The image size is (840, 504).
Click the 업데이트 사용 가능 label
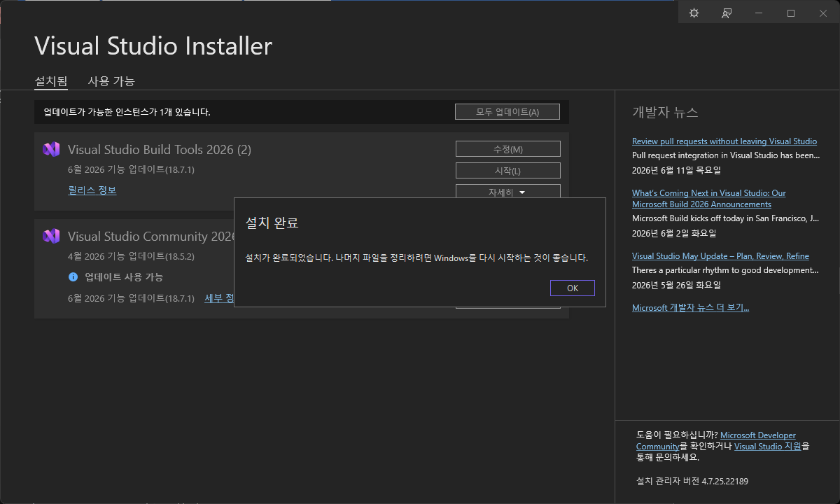(124, 277)
